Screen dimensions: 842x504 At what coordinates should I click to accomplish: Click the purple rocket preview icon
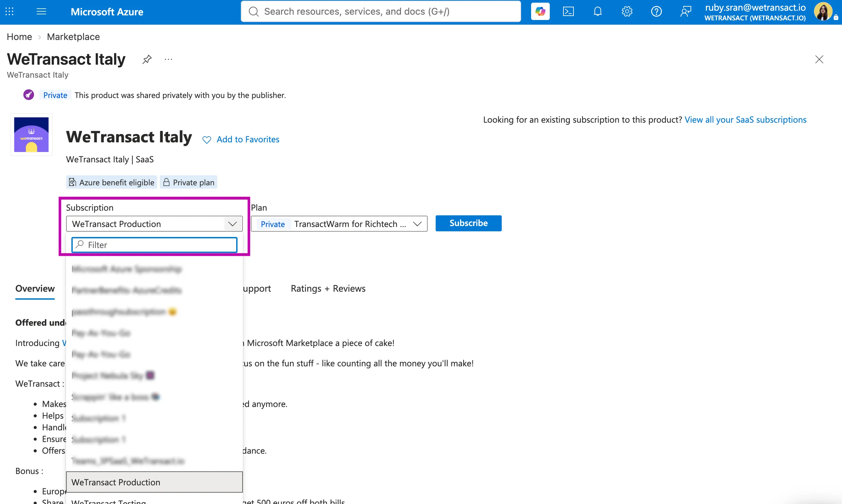[x=29, y=95]
